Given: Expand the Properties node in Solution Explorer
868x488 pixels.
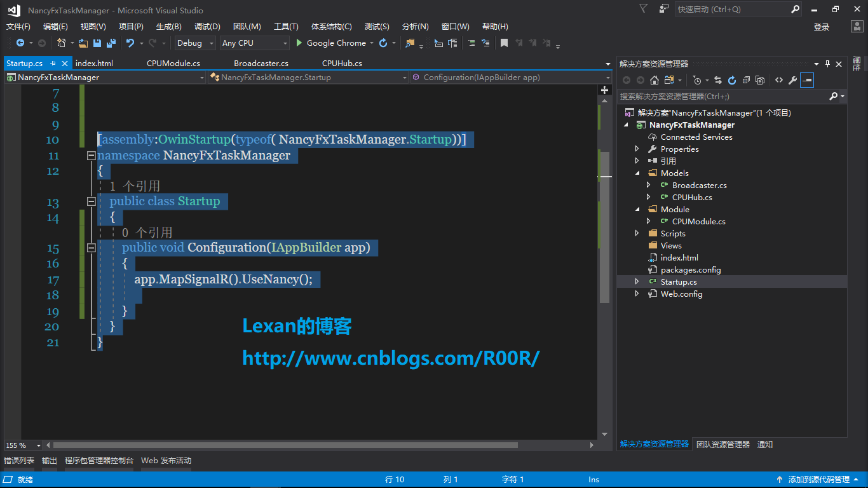Looking at the screenshot, I should [637, 149].
